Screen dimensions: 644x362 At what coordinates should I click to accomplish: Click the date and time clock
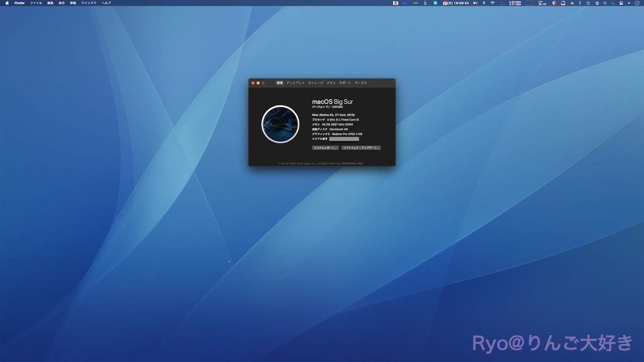[458, 3]
